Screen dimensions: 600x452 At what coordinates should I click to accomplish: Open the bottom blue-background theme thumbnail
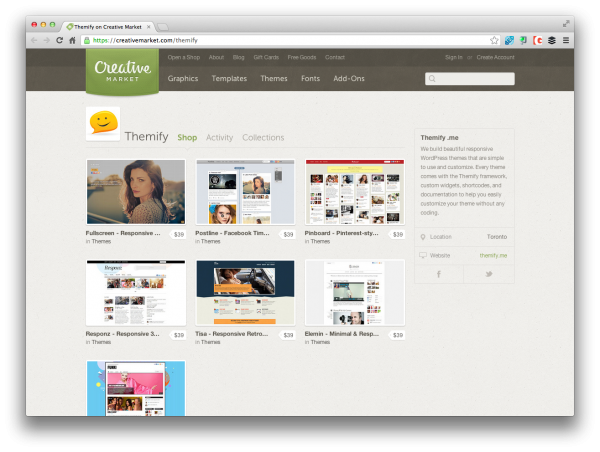pyautogui.click(x=136, y=388)
